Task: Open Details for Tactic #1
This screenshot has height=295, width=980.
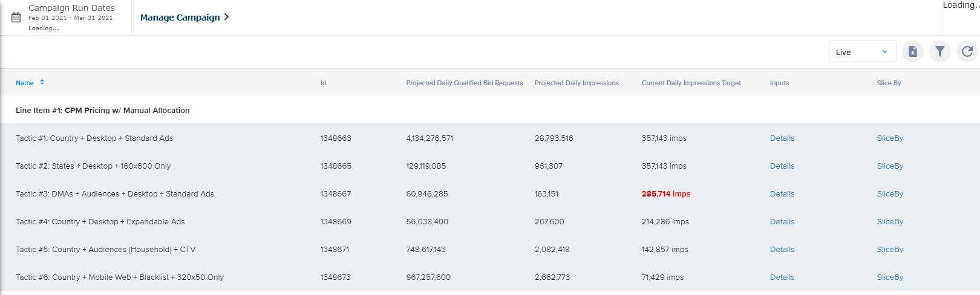Action: (x=782, y=138)
